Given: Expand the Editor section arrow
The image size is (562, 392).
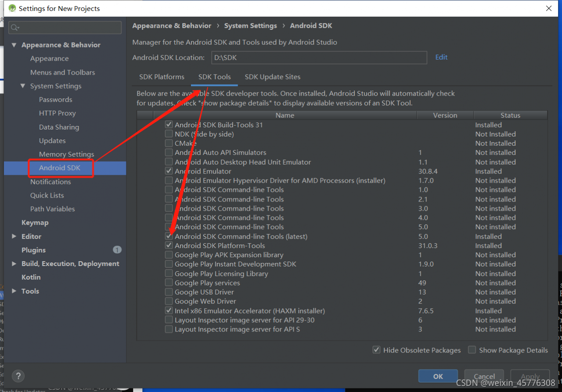Looking at the screenshot, I should [14, 236].
